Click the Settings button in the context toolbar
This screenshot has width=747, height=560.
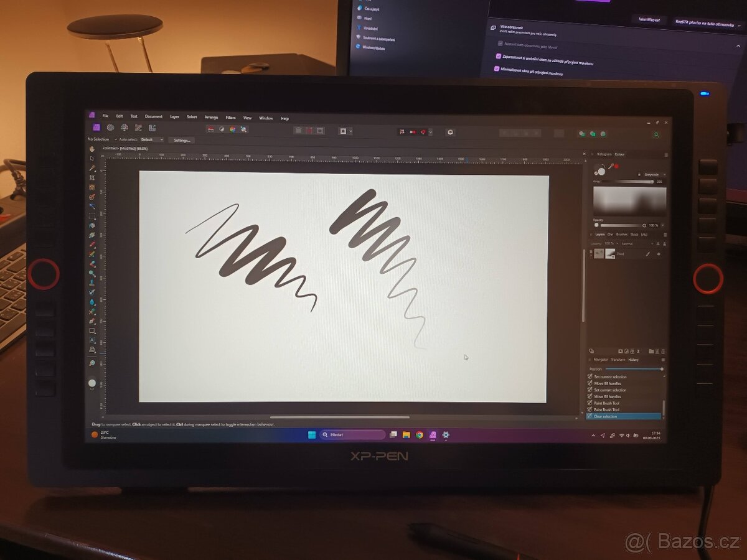[182, 140]
